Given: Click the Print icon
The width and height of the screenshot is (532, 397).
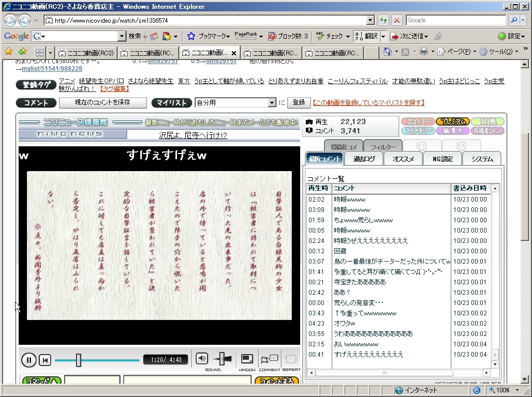Looking at the screenshot, I should 423,52.
